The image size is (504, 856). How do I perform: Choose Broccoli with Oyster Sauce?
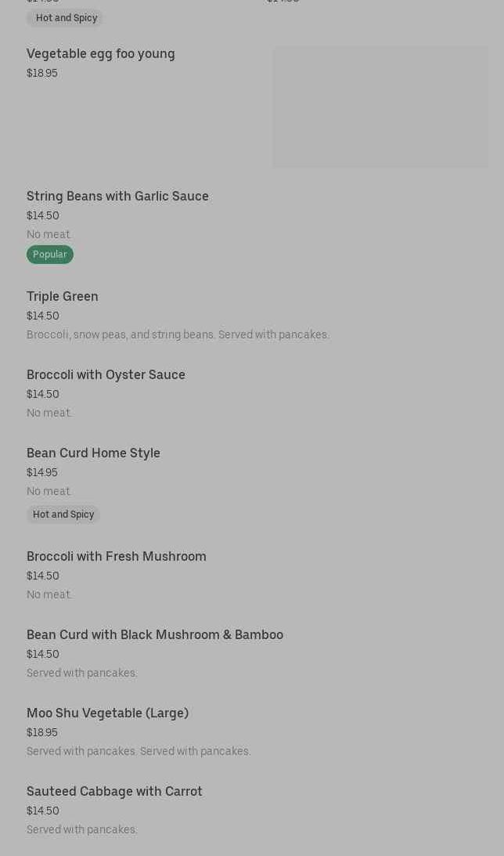click(106, 374)
